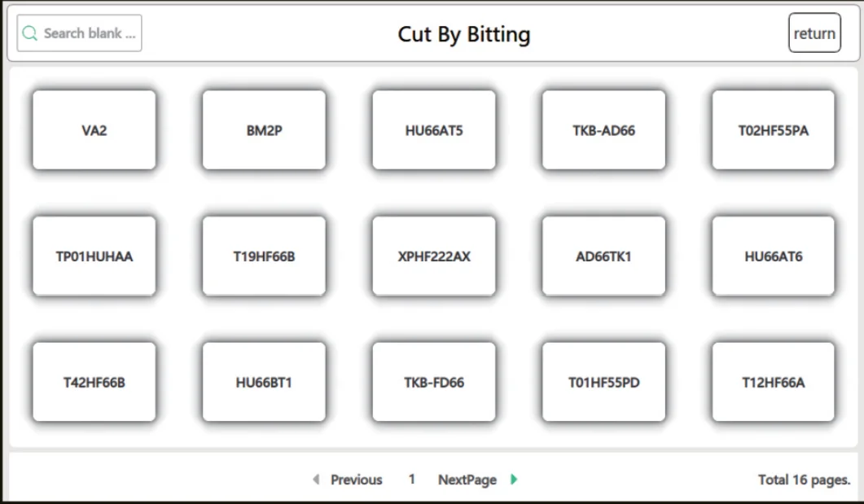Select the VA2 key blank

point(94,130)
